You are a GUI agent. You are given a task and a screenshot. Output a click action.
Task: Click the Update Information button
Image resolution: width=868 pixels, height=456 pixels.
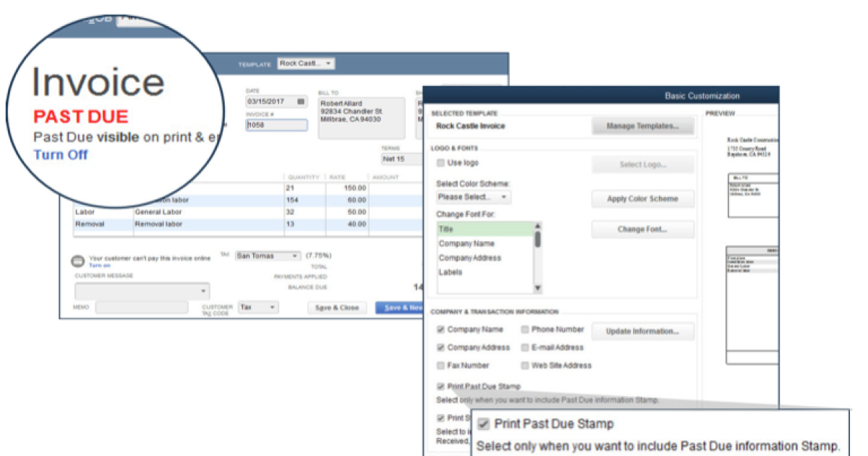coord(642,332)
